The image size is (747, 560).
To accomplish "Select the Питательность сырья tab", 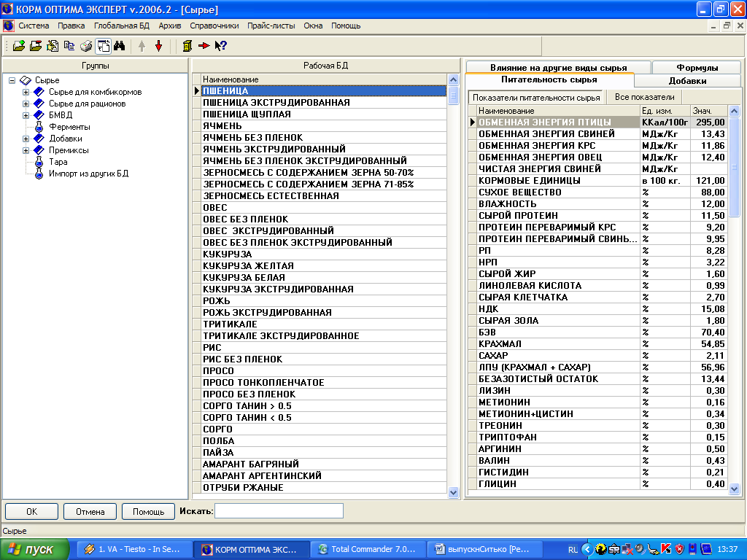I will coord(549,79).
